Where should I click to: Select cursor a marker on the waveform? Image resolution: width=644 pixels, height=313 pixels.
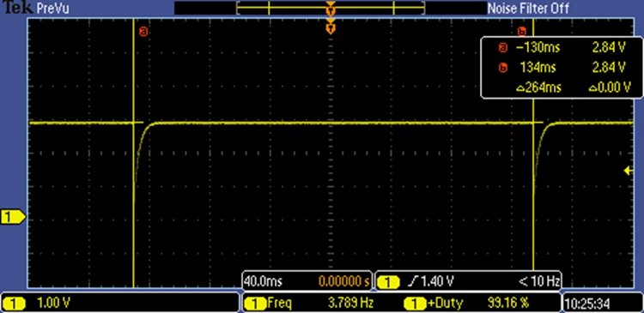click(143, 31)
